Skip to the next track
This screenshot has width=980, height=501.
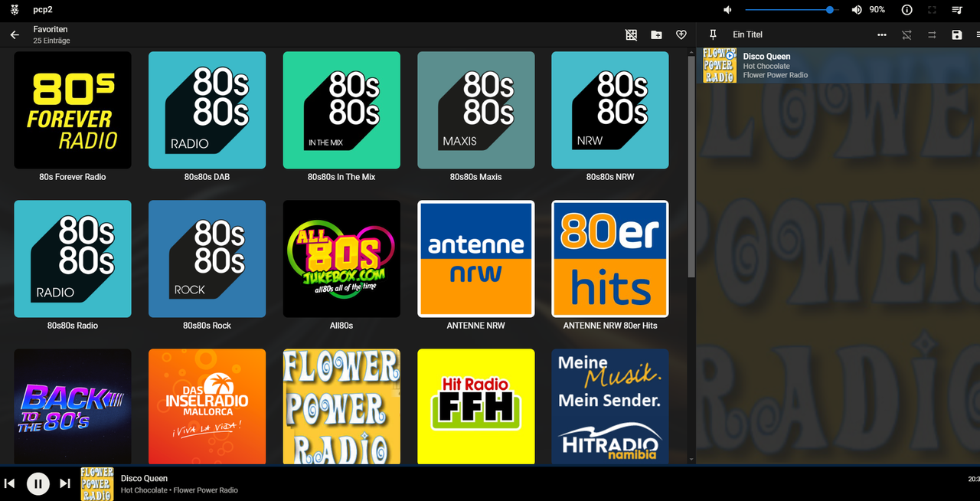[x=65, y=483]
